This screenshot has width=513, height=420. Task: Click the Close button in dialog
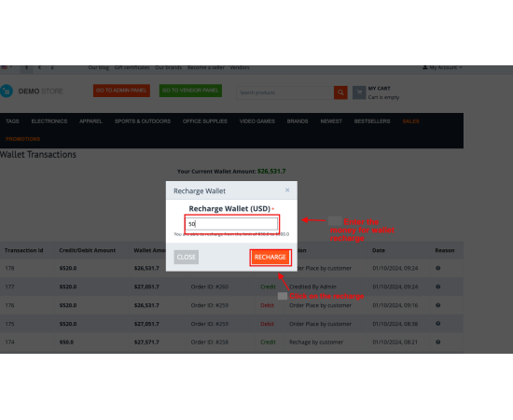187,258
